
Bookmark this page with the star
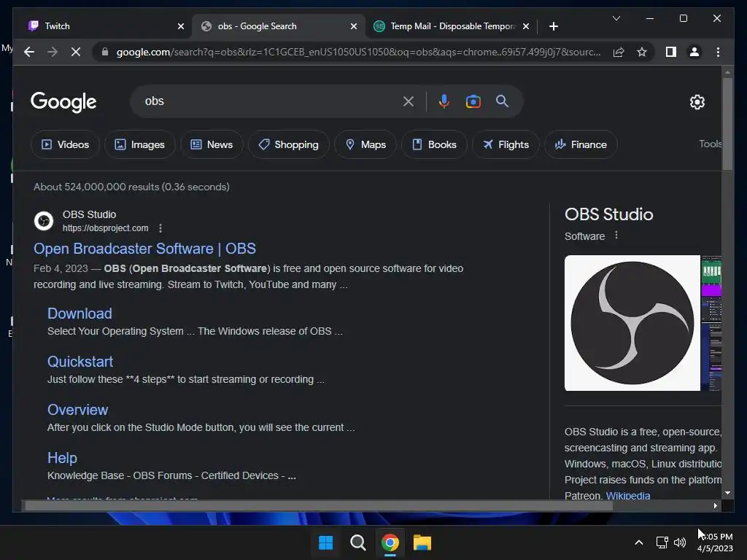pyautogui.click(x=642, y=52)
